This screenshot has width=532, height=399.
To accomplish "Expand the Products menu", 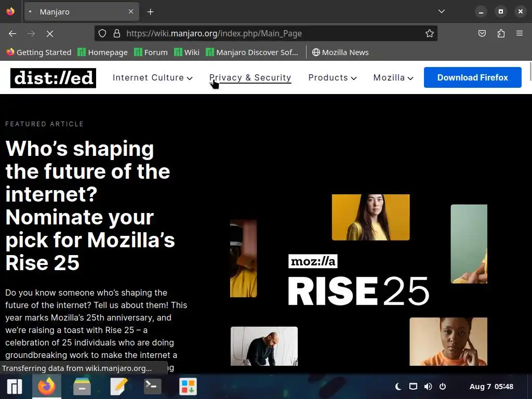I will 332,78.
